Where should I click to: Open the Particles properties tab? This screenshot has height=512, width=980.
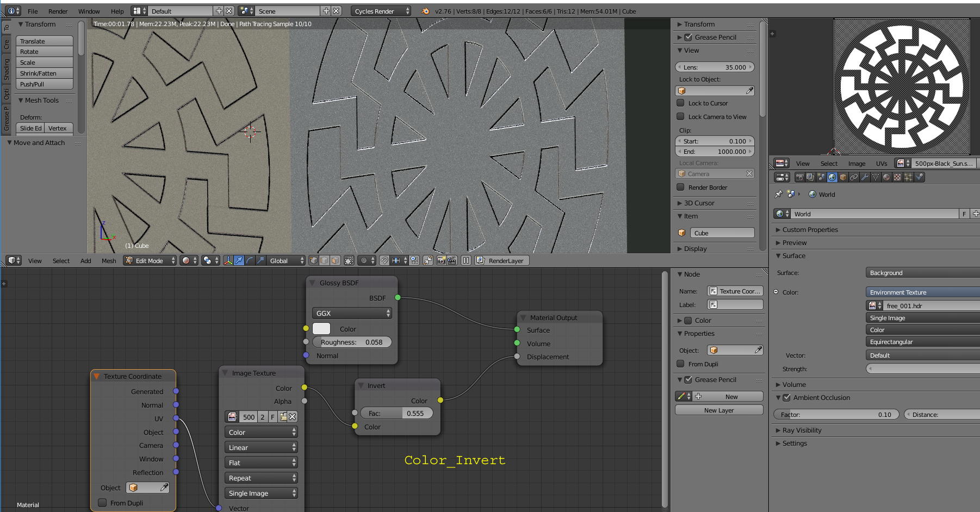[908, 177]
